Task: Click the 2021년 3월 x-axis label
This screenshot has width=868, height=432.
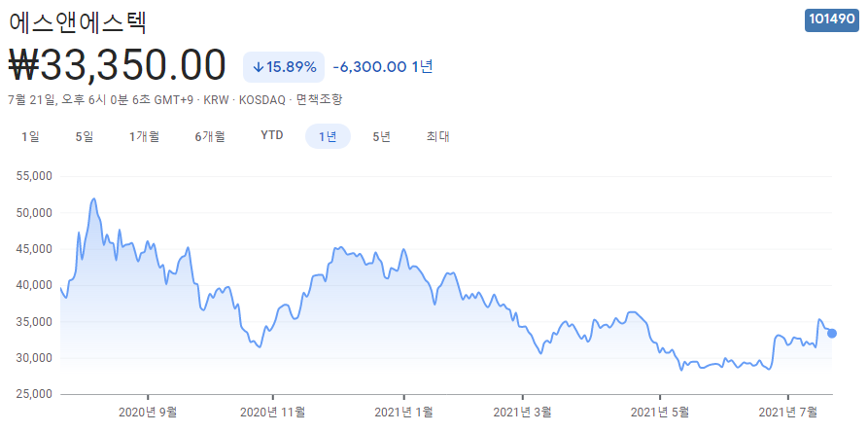Action: point(522,412)
